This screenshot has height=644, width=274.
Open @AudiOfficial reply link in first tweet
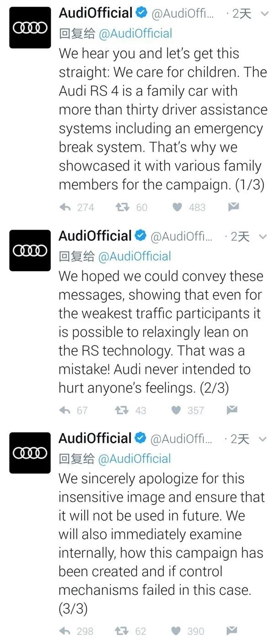[x=135, y=33]
